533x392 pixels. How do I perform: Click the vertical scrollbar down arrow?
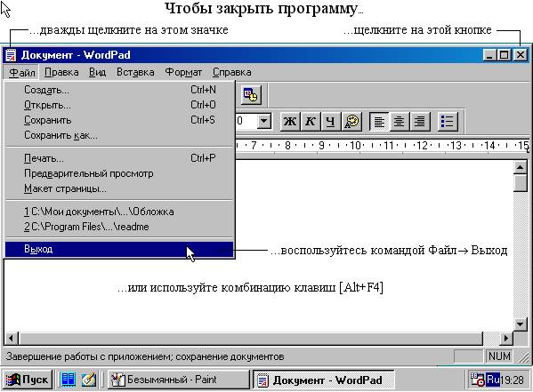tap(520, 324)
